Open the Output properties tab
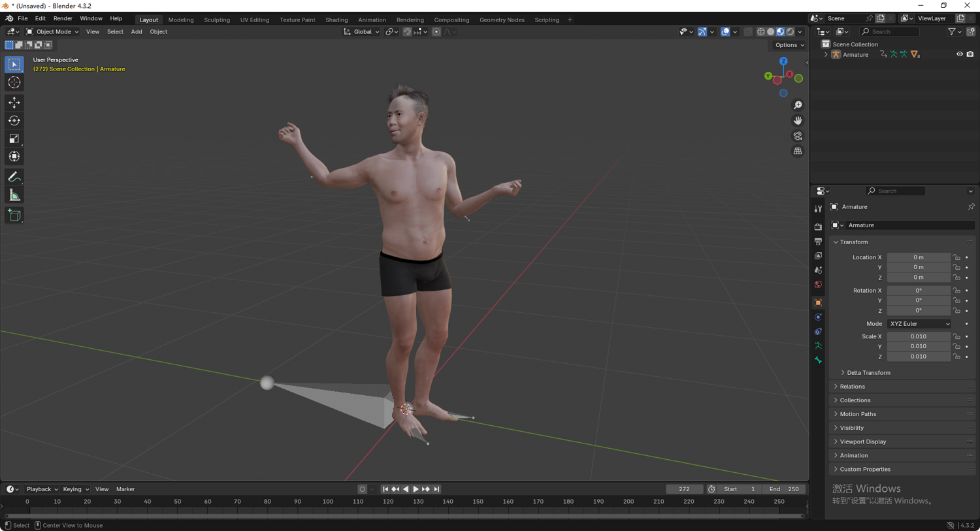The width and height of the screenshot is (980, 531). [x=818, y=241]
